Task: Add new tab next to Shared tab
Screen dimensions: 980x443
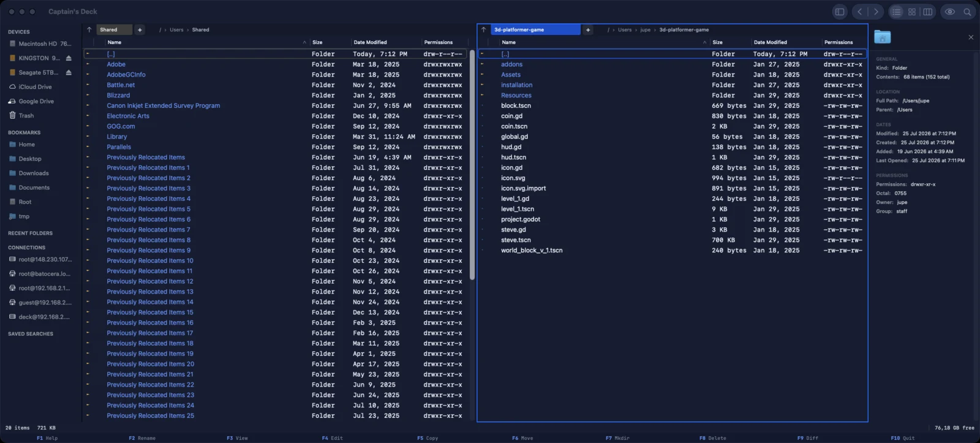Action: click(x=140, y=29)
